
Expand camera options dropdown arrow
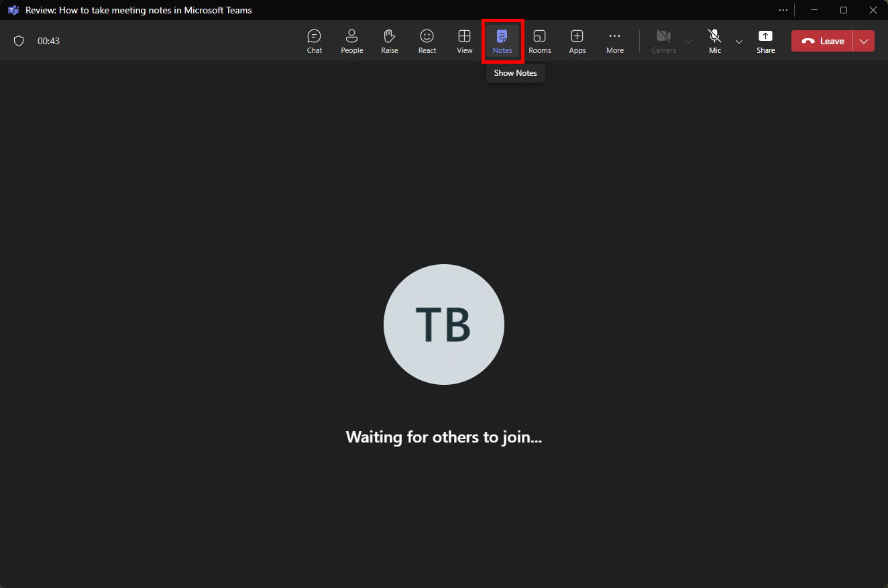[688, 42]
